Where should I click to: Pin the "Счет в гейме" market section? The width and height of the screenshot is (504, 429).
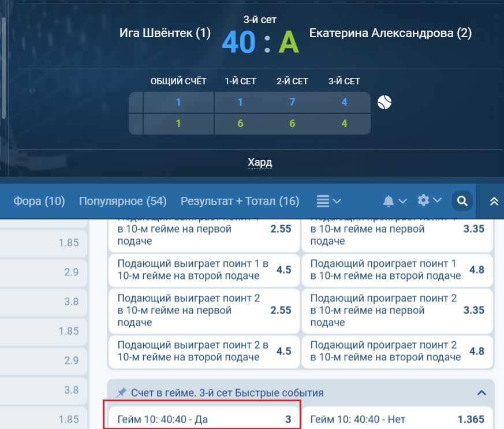pyautogui.click(x=121, y=393)
